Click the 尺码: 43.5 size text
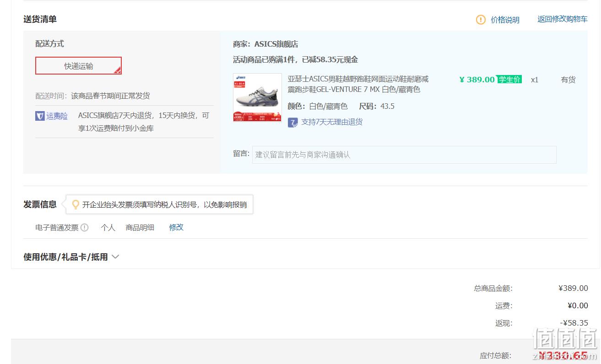The image size is (601, 364). 377,107
